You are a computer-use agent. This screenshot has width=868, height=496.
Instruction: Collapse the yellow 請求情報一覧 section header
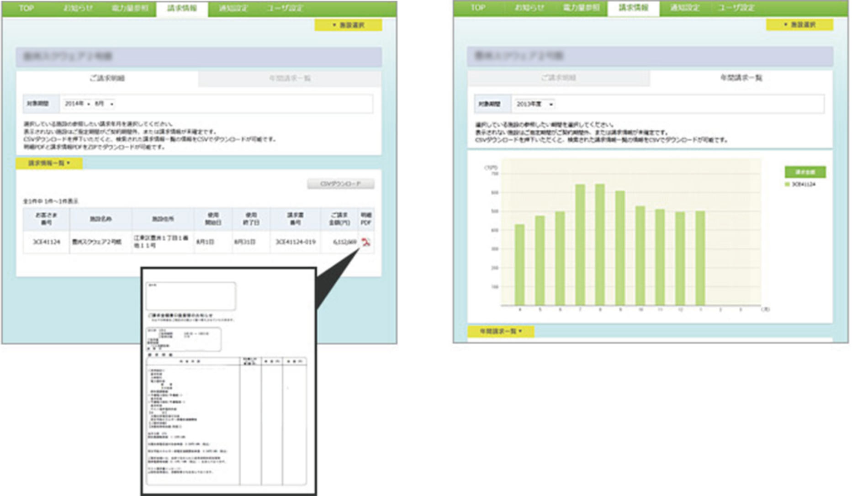click(49, 163)
